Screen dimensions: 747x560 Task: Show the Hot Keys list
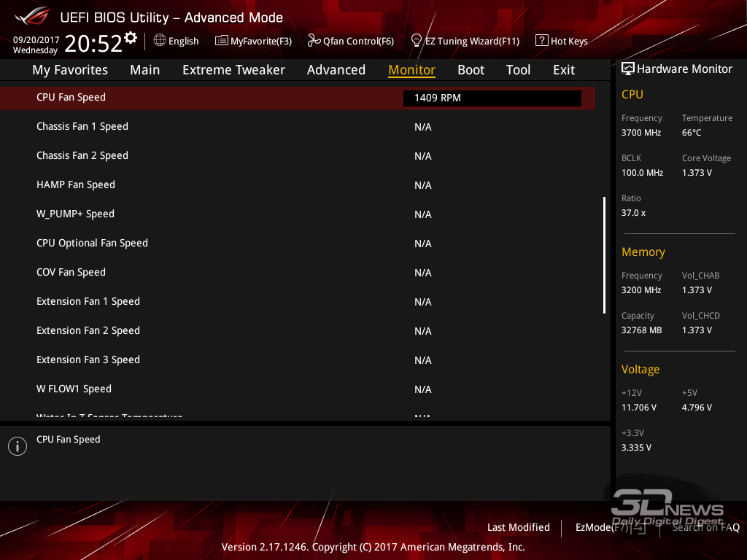pos(569,42)
